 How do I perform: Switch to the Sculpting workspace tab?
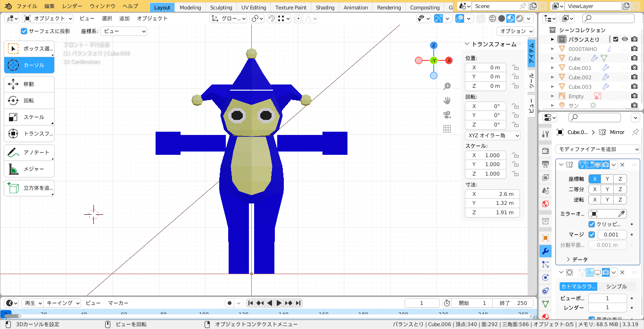(x=221, y=8)
